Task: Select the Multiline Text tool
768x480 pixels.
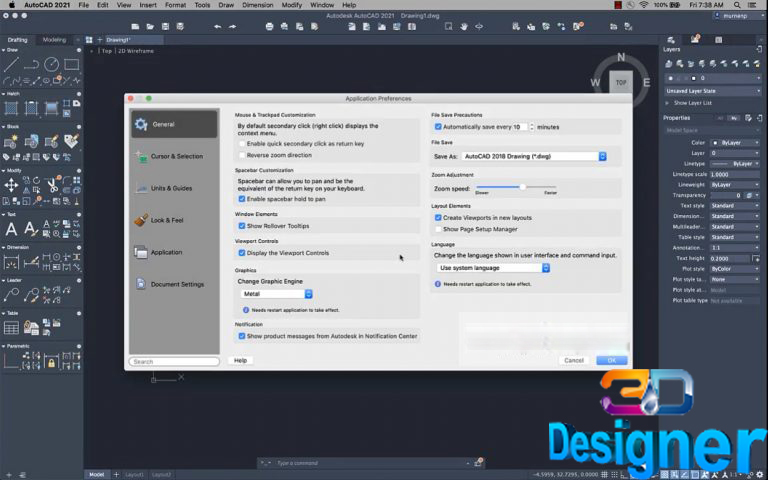Action: coord(11,229)
